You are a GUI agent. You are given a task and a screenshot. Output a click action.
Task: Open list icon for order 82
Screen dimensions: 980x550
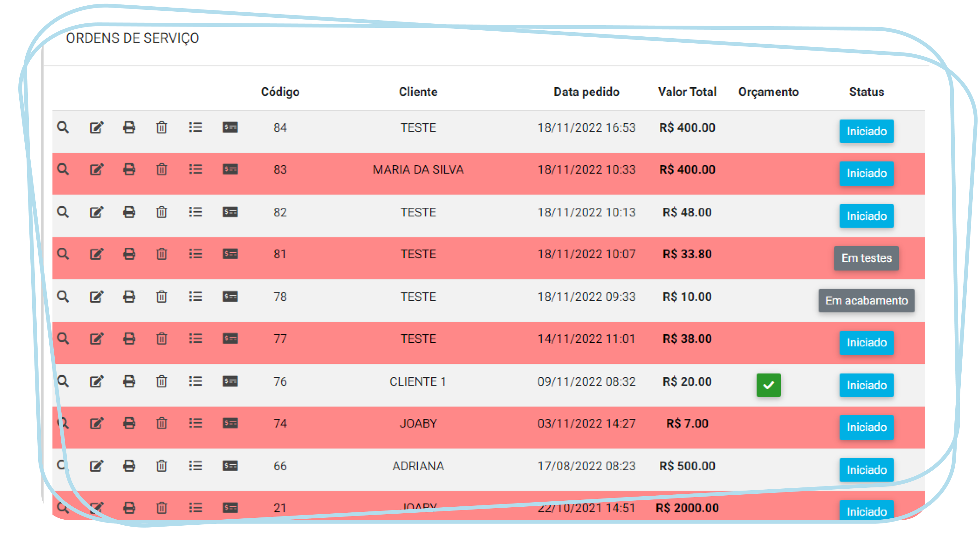coord(196,212)
